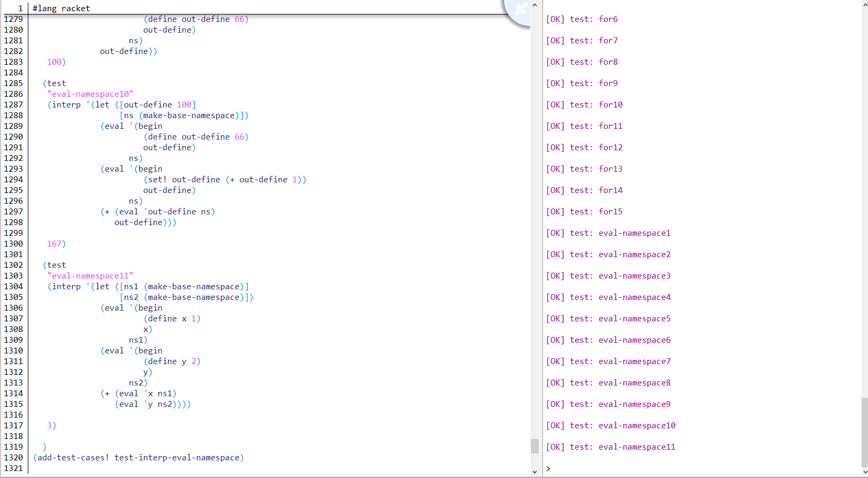This screenshot has width=868, height=478.
Task: Click the '[OK] test: for6' output line
Action: (x=582, y=19)
